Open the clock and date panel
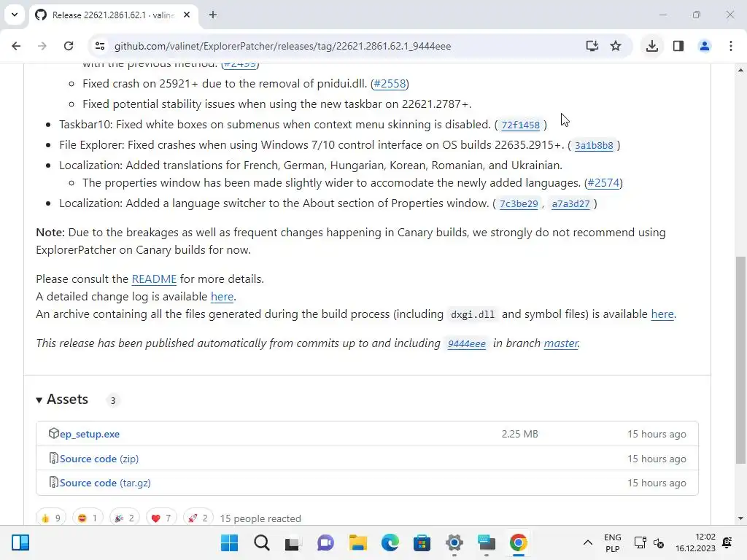747x560 pixels. 695,542
